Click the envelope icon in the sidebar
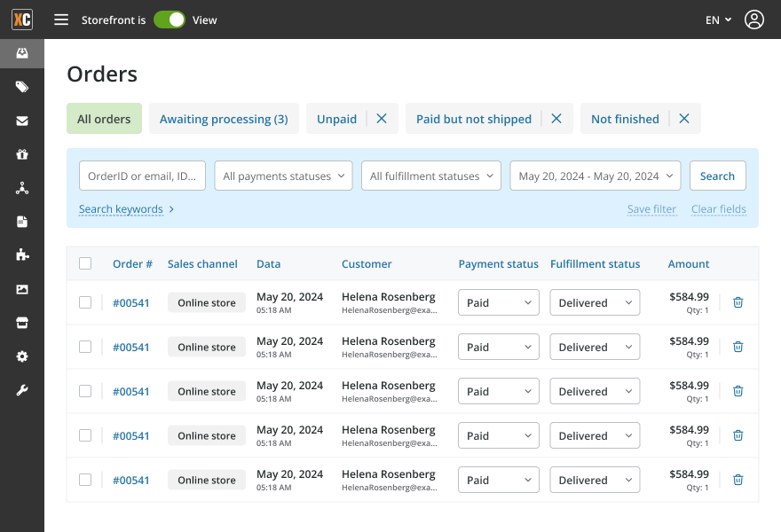The height and width of the screenshot is (532, 781). [x=22, y=121]
